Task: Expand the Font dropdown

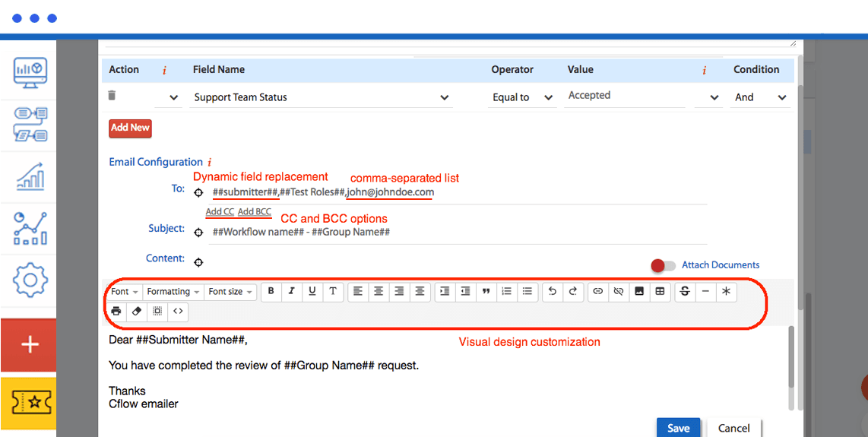Action: pos(125,292)
